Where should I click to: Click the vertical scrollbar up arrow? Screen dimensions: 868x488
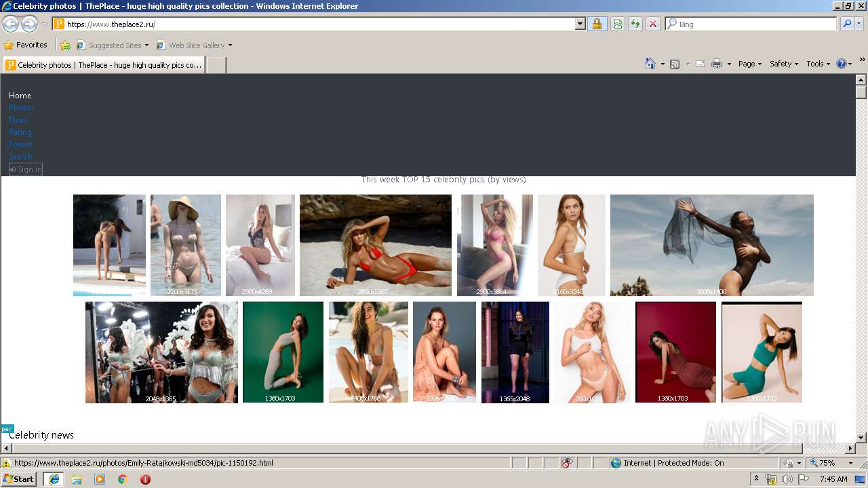(x=861, y=79)
